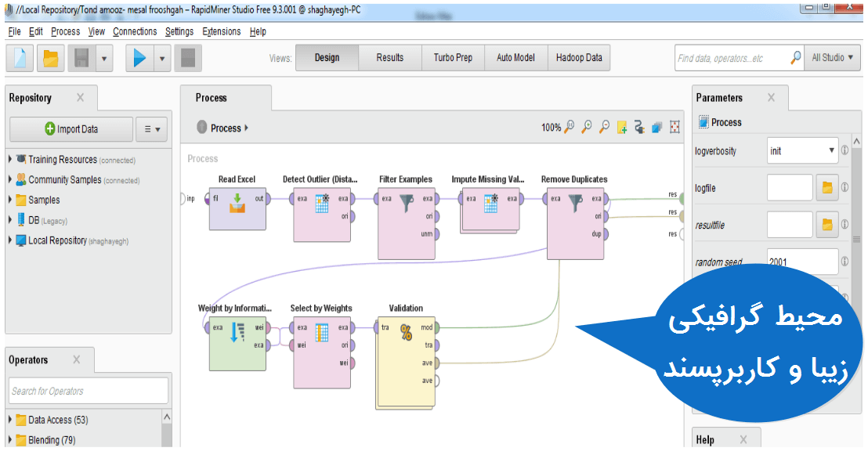
Task: Open the Auto Model view
Action: (516, 58)
